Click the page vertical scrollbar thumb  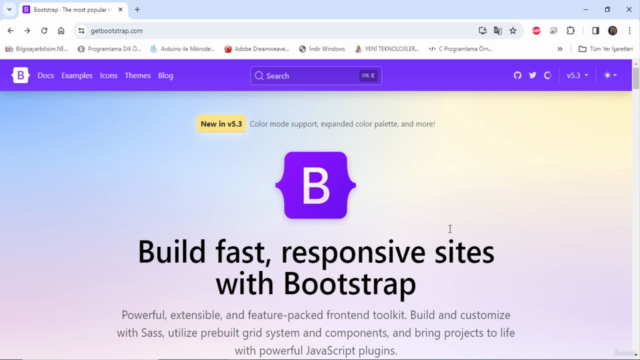point(636,78)
